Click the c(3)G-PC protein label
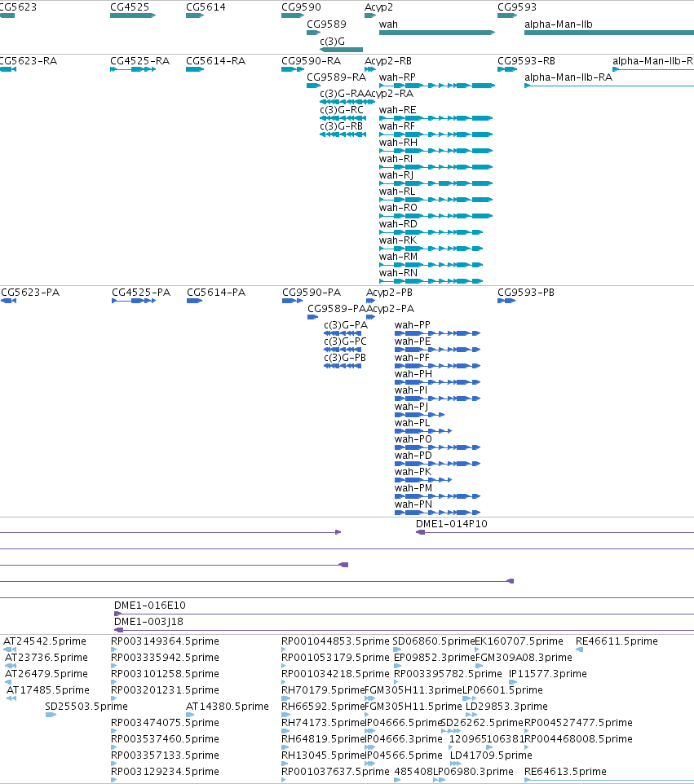The height and width of the screenshot is (784, 694). click(x=345, y=341)
